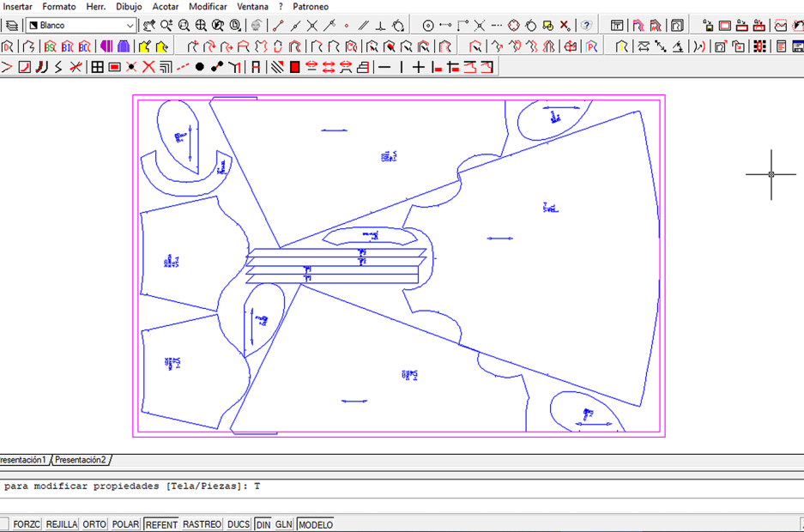Image resolution: width=804 pixels, height=532 pixels.
Task: Open the Blanco color dropdown
Action: coord(82,26)
